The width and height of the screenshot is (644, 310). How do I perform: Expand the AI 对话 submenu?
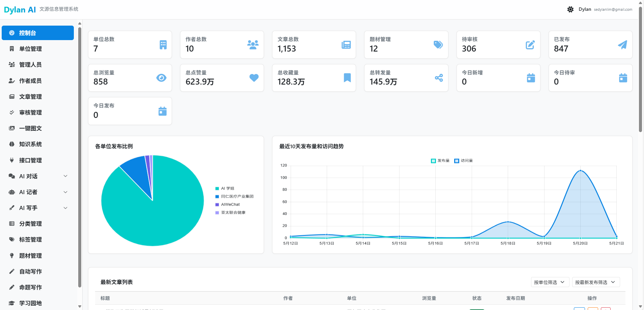37,176
